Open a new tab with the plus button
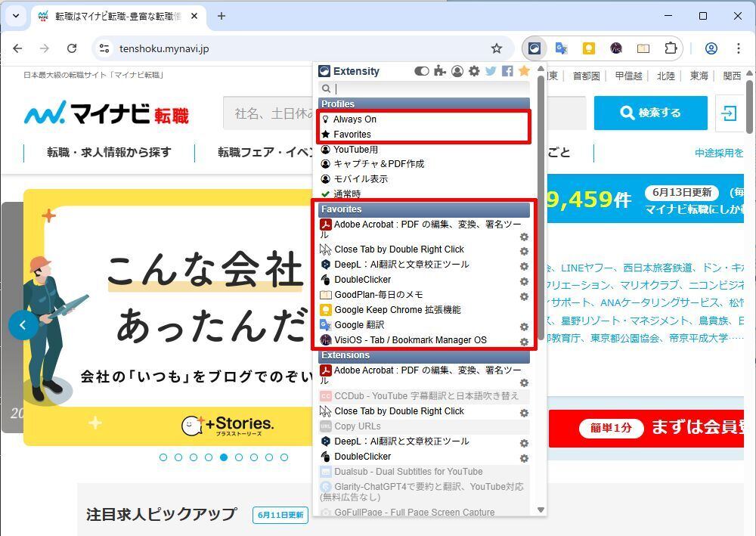This screenshot has height=536, width=756. coord(222,16)
